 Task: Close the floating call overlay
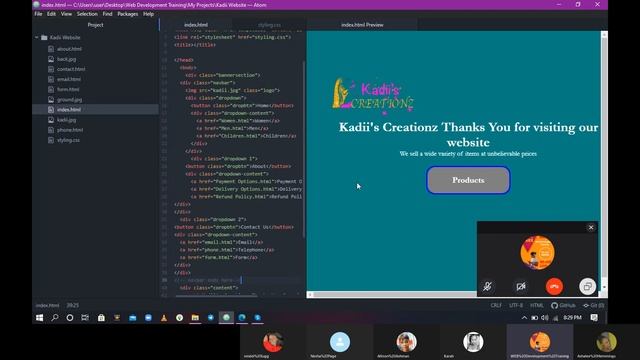591,227
